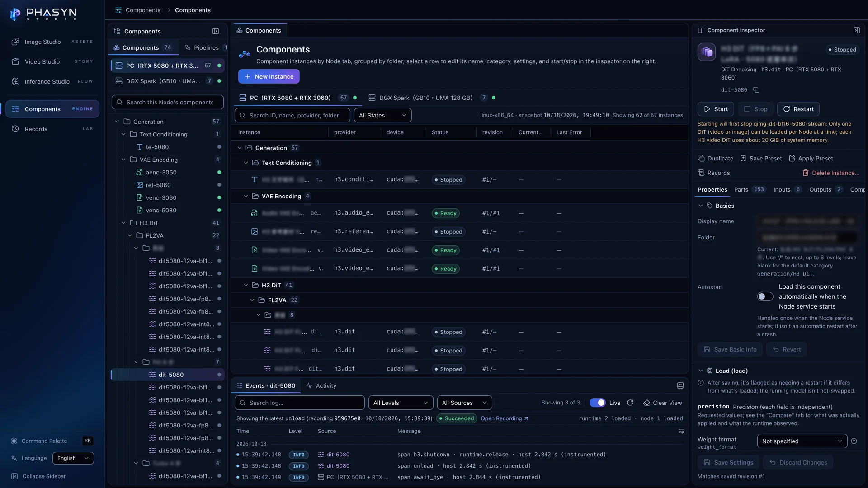Screen dimensions: 868x488
Task: Sort by the provider column header
Action: pos(345,132)
